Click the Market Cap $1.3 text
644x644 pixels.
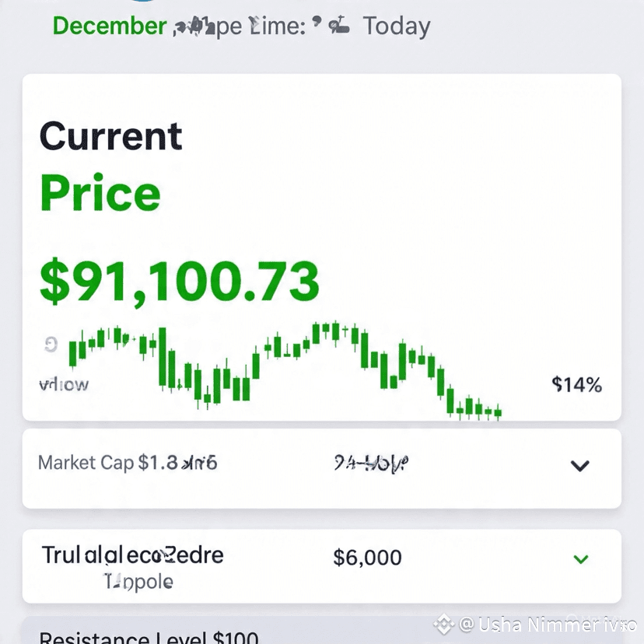coord(128,463)
